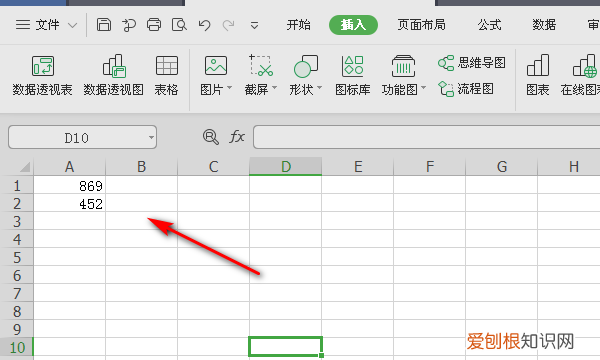Screen dimensions: 600x360
Task: Open the 图标库 icon library
Action: (352, 76)
